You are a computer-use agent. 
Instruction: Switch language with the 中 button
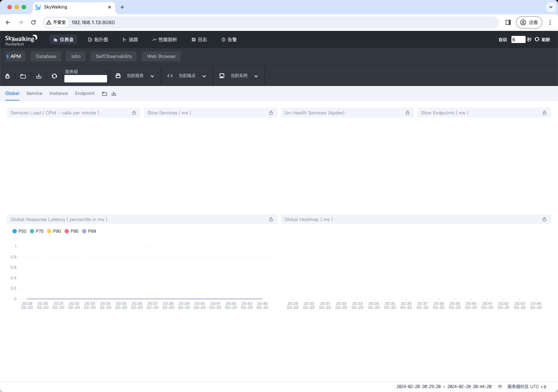tap(500, 387)
